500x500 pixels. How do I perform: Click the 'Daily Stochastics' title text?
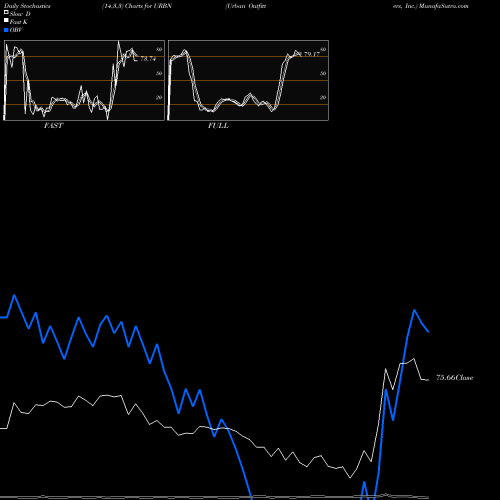[x=27, y=6]
